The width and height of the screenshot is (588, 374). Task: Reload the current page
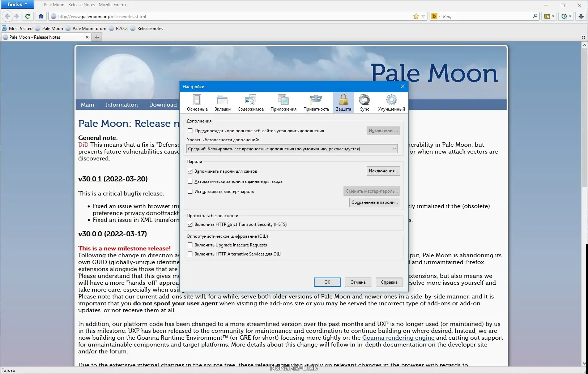click(28, 16)
